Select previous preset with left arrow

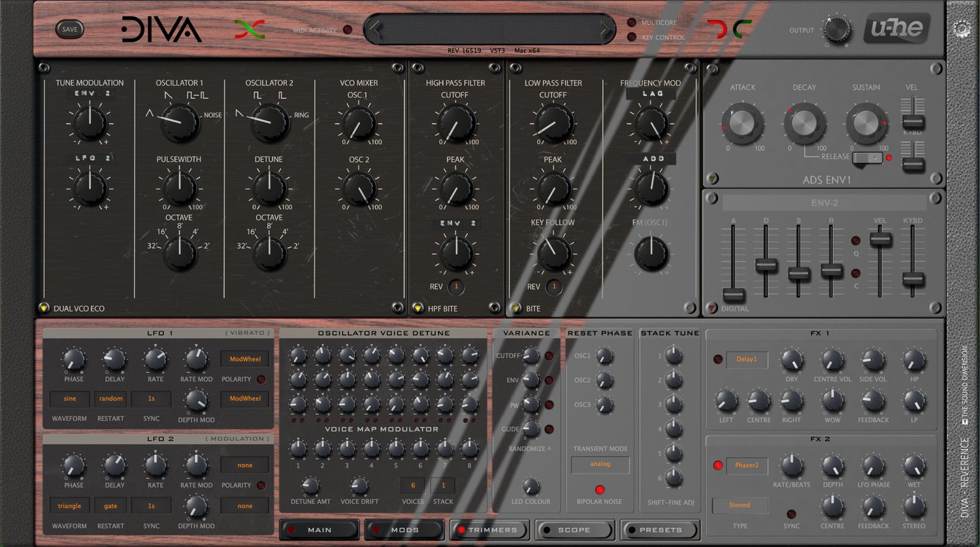374,29
